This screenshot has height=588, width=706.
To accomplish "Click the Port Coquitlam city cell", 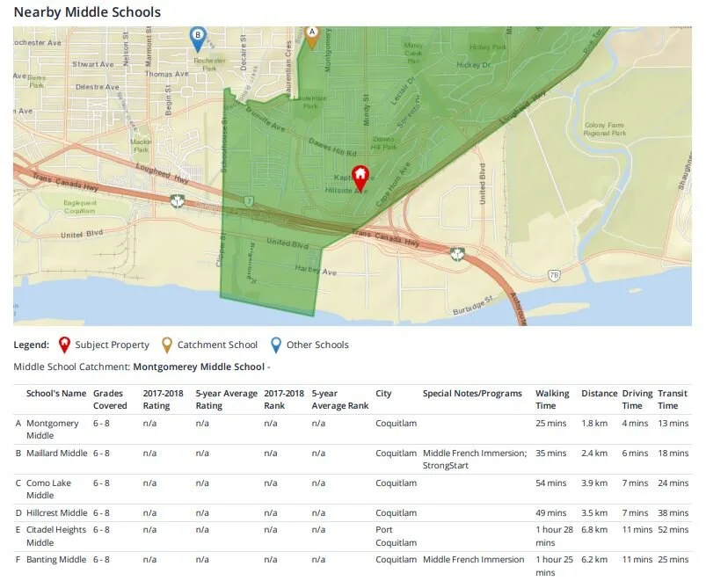I will tap(397, 536).
